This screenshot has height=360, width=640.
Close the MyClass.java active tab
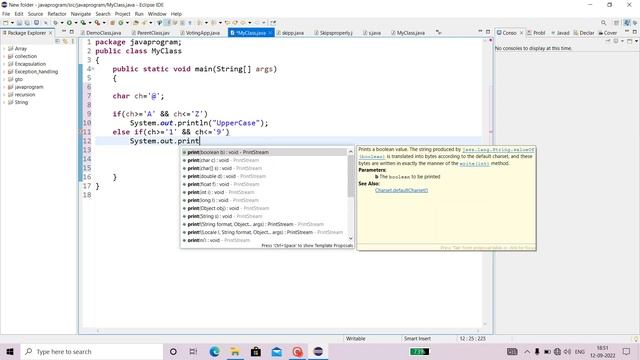(x=270, y=33)
